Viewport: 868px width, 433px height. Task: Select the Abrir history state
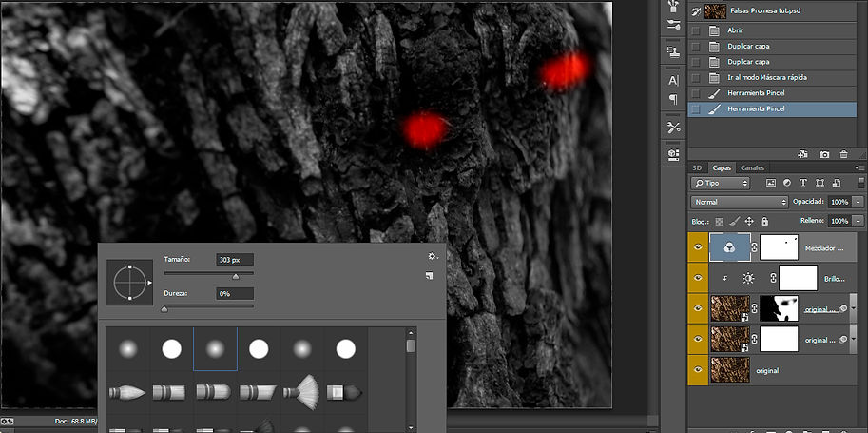click(x=771, y=30)
